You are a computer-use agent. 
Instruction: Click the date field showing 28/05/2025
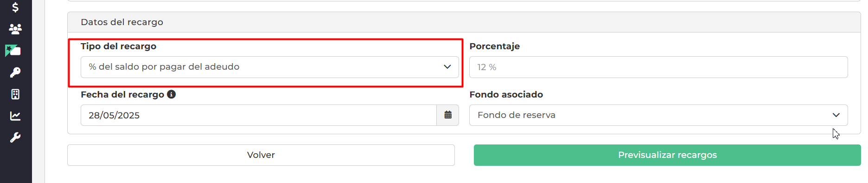(x=259, y=115)
